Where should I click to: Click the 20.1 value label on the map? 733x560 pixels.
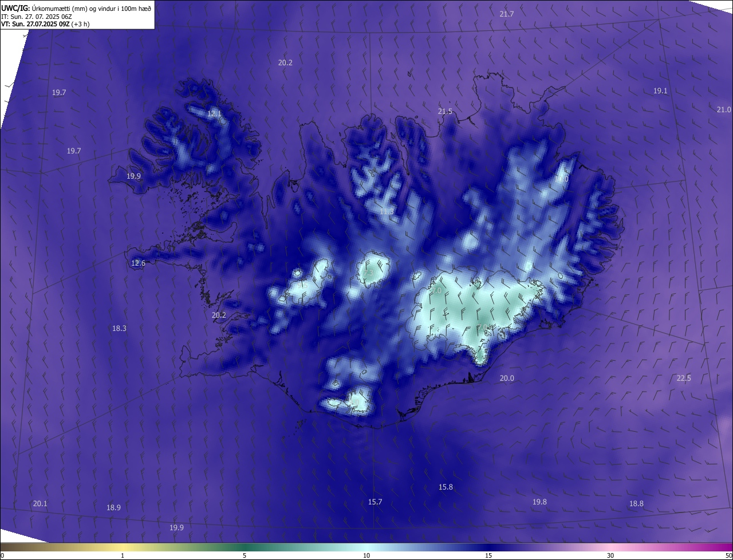[x=40, y=503]
